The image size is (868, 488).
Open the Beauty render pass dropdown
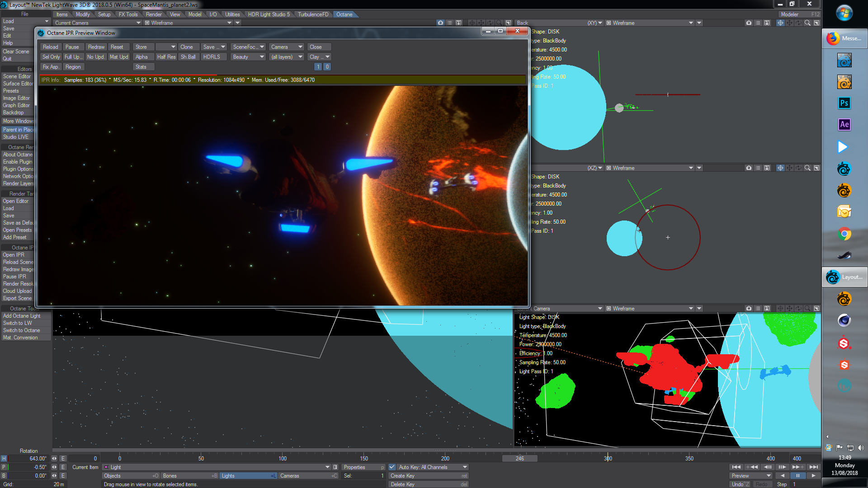[x=248, y=57]
